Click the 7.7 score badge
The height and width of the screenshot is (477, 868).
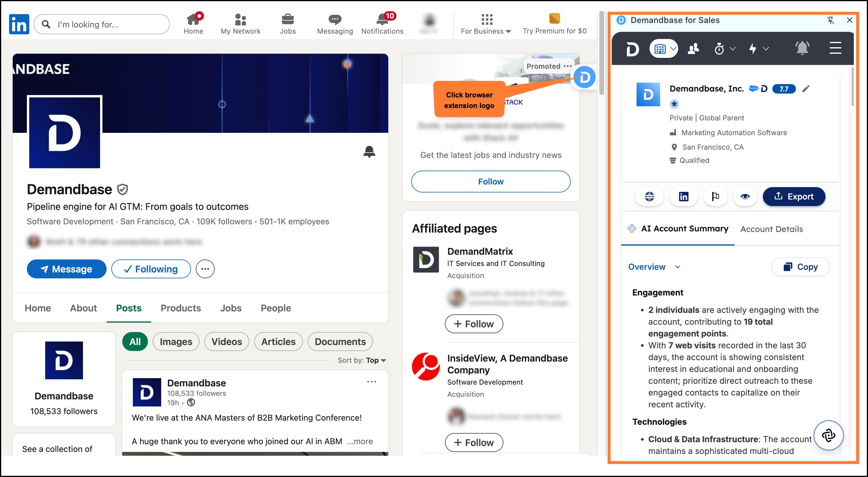pyautogui.click(x=784, y=89)
